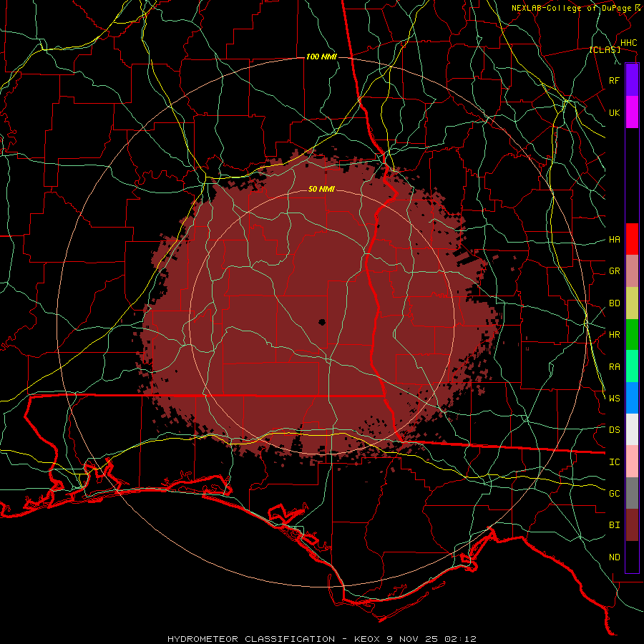Viewport: 644px width, 644px height.
Task: Click the RF purple legend swatch
Action: pos(632,80)
